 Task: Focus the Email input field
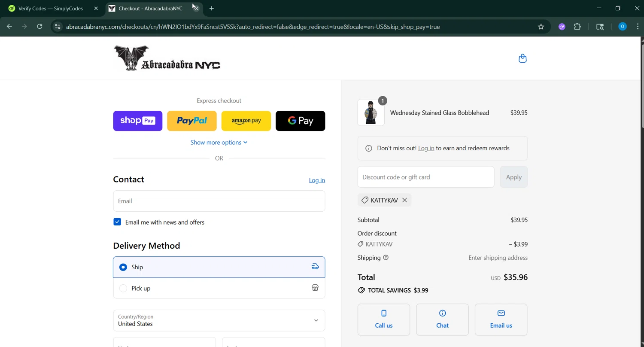pyautogui.click(x=219, y=201)
